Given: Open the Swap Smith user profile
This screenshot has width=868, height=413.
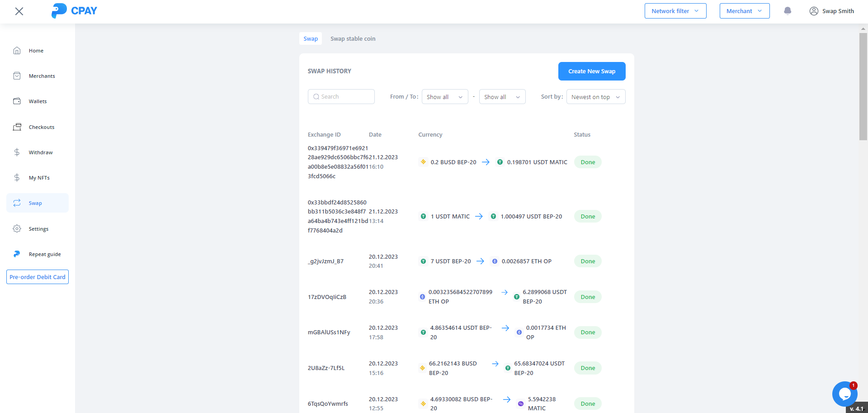Looking at the screenshot, I should pos(831,11).
